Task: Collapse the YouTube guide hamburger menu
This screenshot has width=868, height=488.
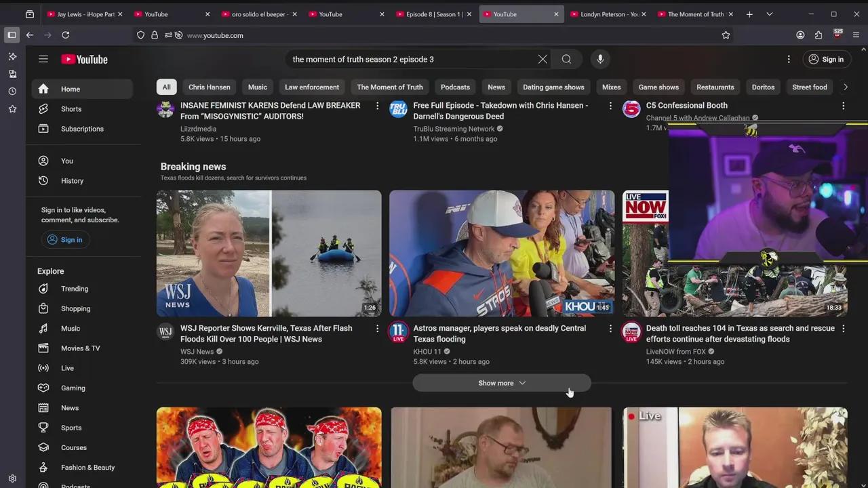Action: click(x=43, y=59)
